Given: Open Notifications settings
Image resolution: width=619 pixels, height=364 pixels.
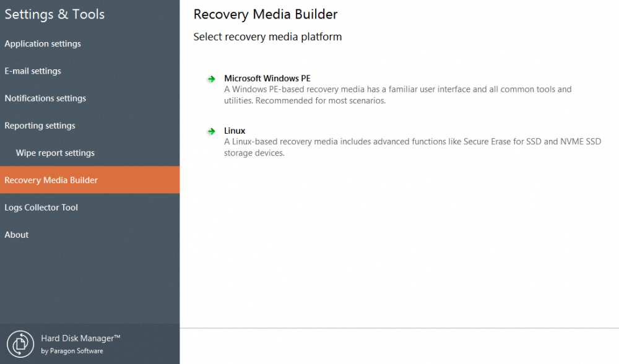Looking at the screenshot, I should click(x=46, y=98).
